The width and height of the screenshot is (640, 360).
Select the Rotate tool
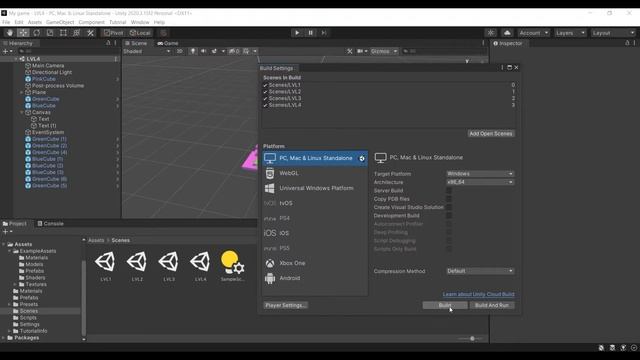pyautogui.click(x=37, y=33)
